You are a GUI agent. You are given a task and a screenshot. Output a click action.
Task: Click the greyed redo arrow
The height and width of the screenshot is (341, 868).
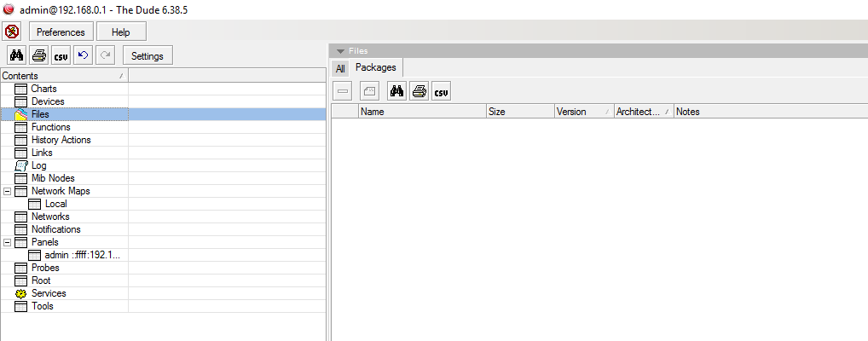click(105, 55)
